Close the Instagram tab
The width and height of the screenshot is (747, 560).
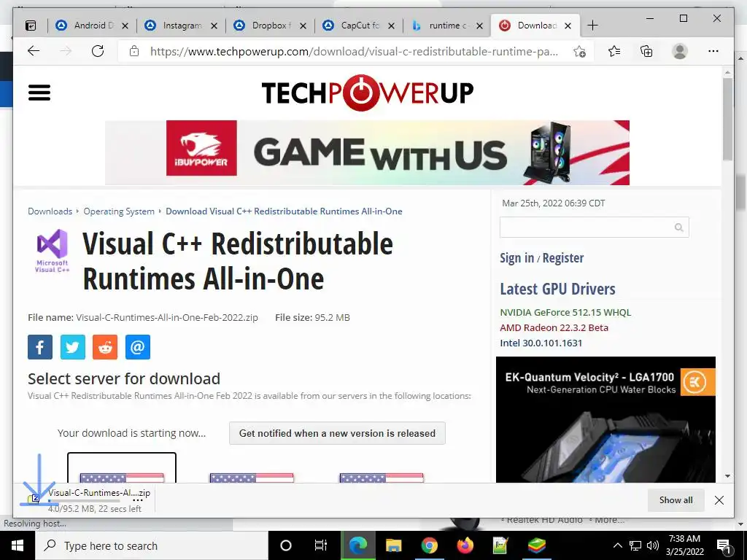214,26
